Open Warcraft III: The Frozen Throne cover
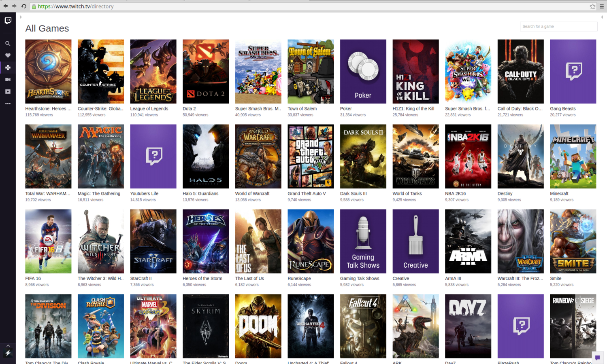 pyautogui.click(x=521, y=241)
